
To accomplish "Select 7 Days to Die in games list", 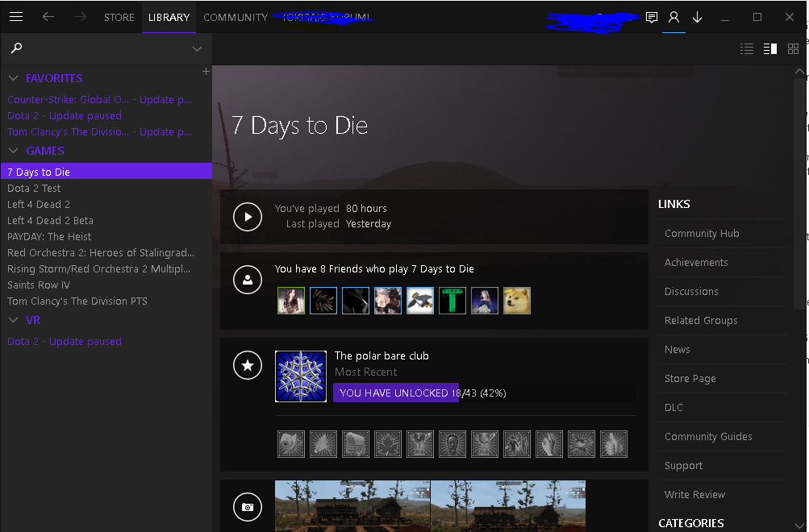I will coord(106,172).
